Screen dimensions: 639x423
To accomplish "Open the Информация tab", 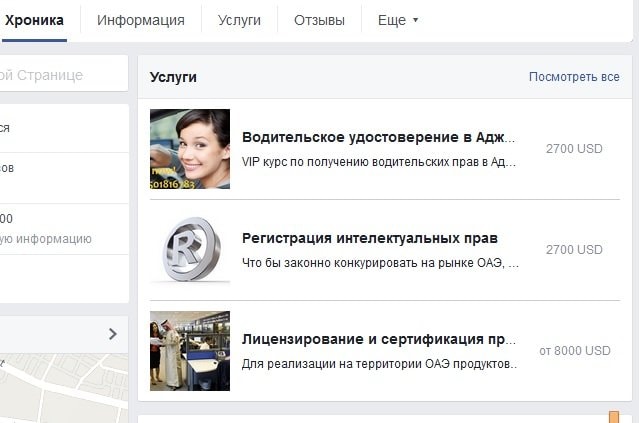I will click(141, 20).
